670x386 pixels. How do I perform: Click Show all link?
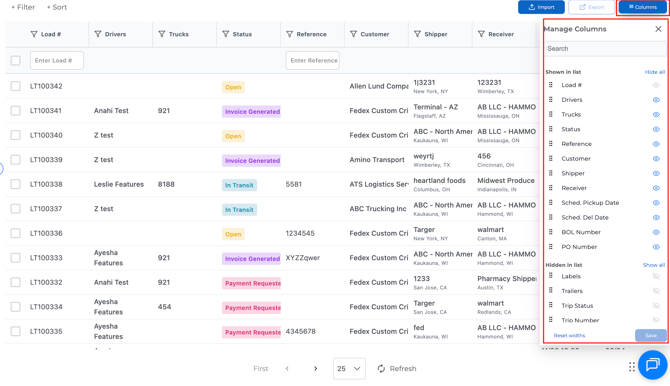[654, 265]
